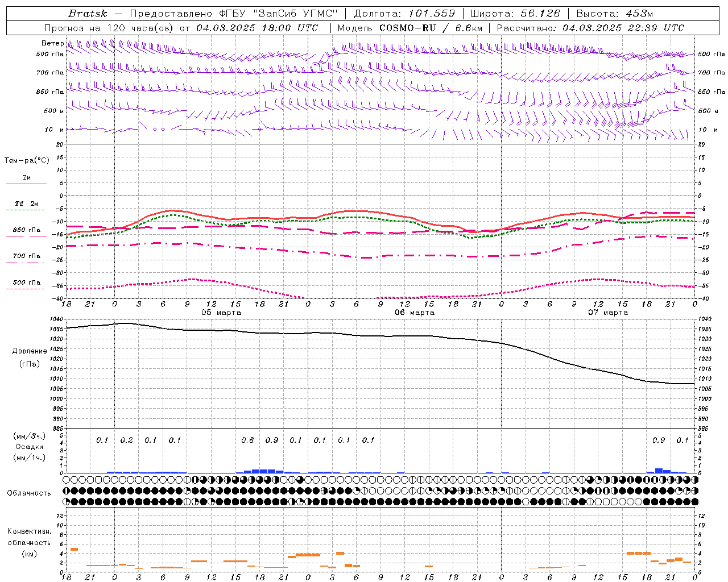
Task: Click the "Td 2м" dew point legend entry
Action: (27, 203)
